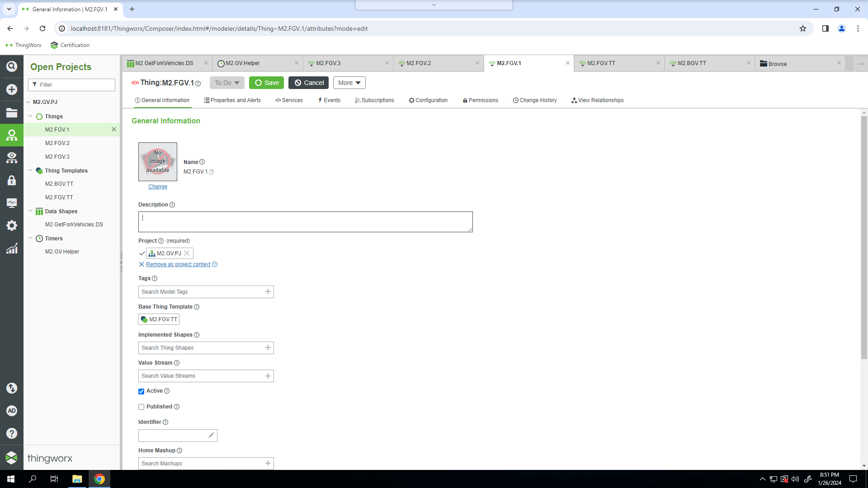Click the page vertical scrollbar
This screenshot has width=868, height=488.
(864, 238)
